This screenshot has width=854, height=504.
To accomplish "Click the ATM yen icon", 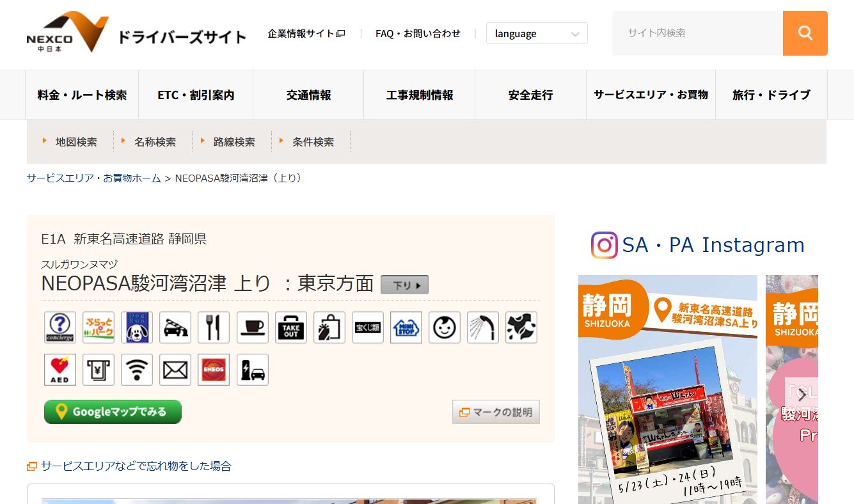I will [99, 370].
